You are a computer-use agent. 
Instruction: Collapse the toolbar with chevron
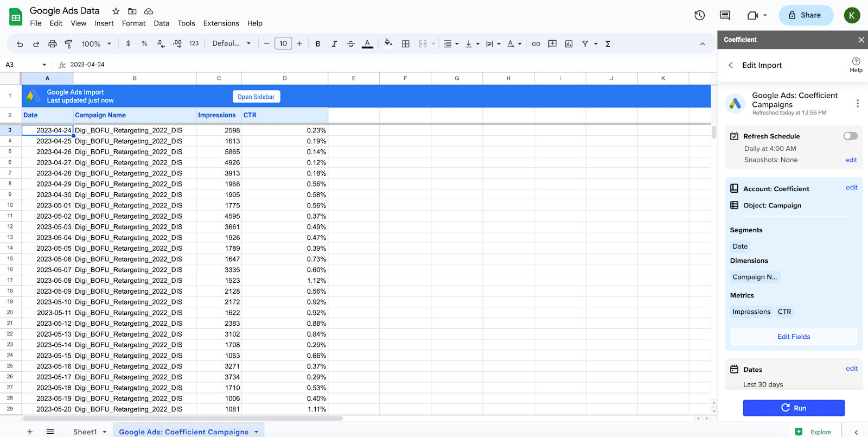703,44
